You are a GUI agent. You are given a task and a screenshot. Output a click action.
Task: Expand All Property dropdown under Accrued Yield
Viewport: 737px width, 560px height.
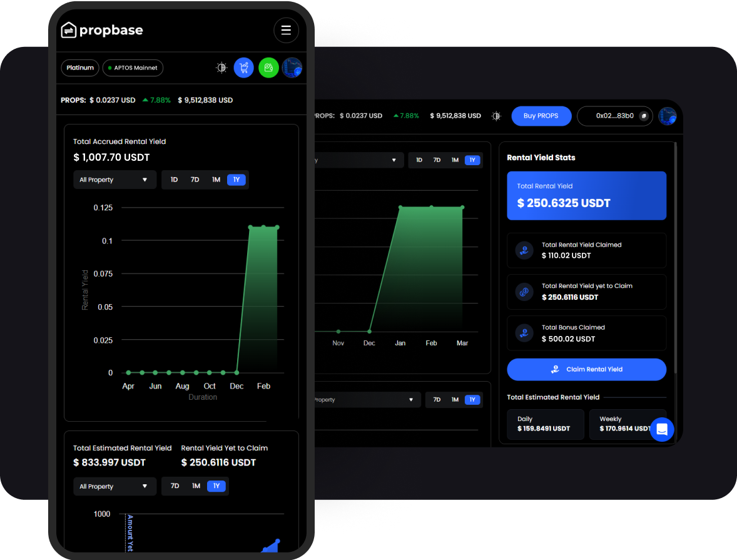tap(114, 180)
